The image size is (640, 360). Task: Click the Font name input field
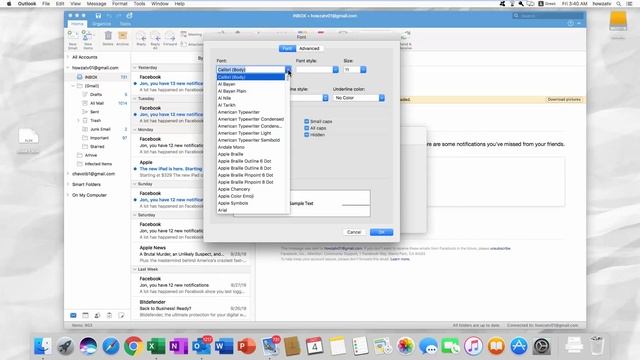point(251,69)
